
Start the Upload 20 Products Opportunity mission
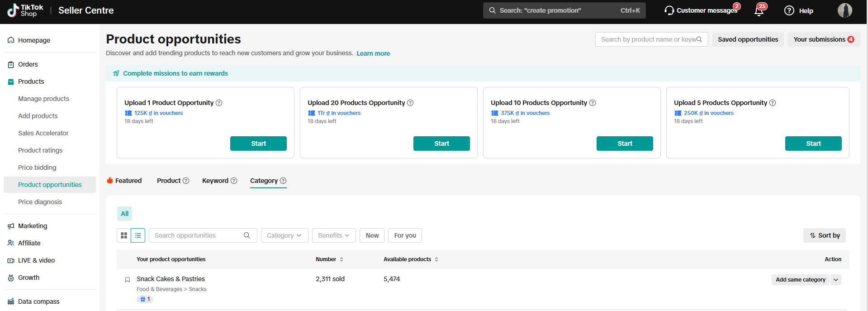point(441,144)
